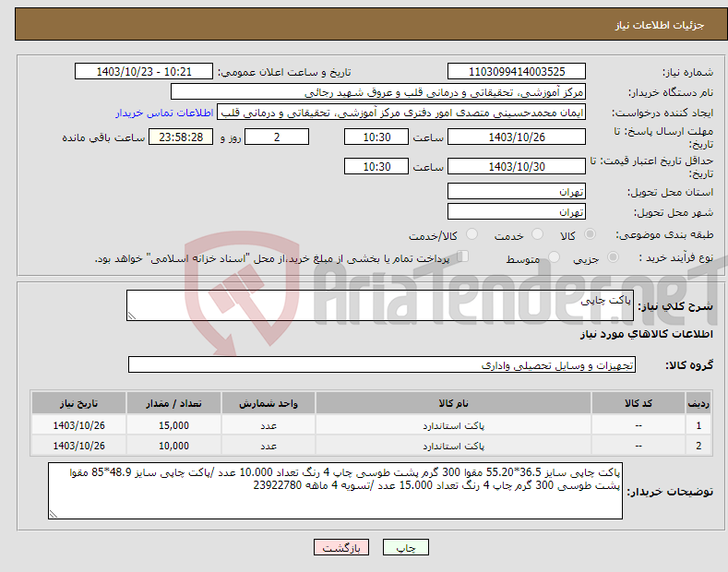This screenshot has width=728, height=572.
Task: Click date 1403/10/26 in row 1
Action: 79,425
